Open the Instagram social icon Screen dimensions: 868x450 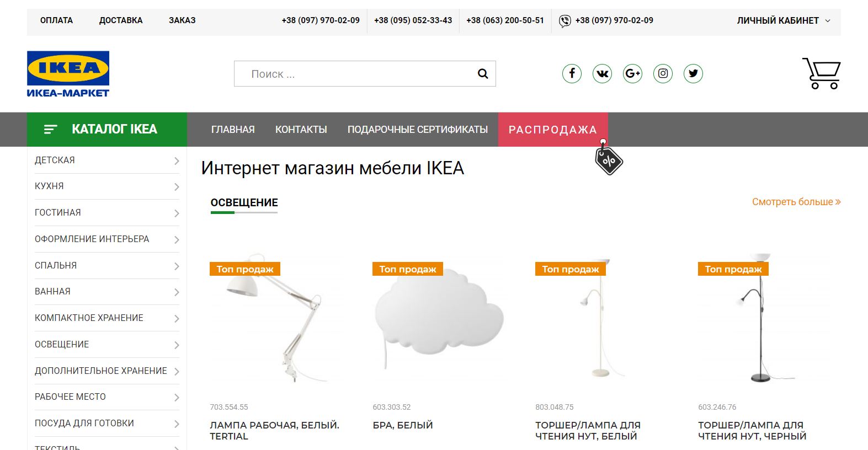point(663,73)
